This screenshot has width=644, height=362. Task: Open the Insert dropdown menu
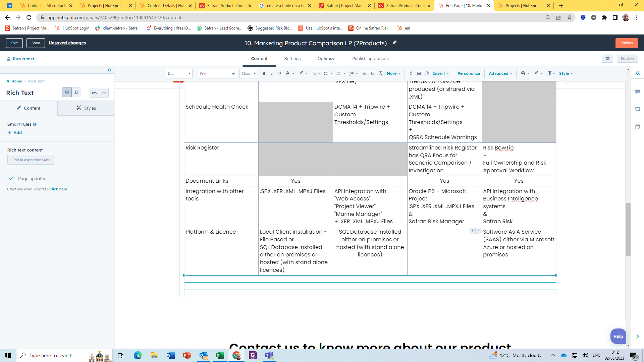point(440,73)
